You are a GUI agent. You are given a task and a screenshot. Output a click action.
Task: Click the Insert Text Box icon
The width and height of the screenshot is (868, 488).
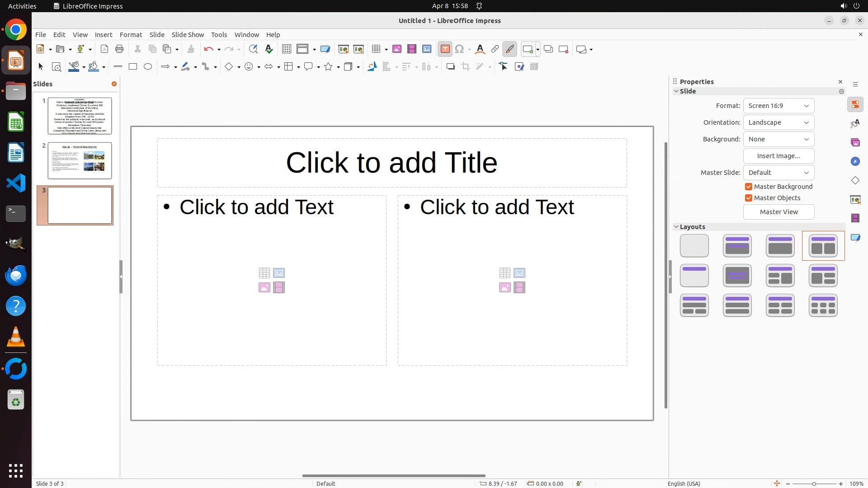pos(445,49)
